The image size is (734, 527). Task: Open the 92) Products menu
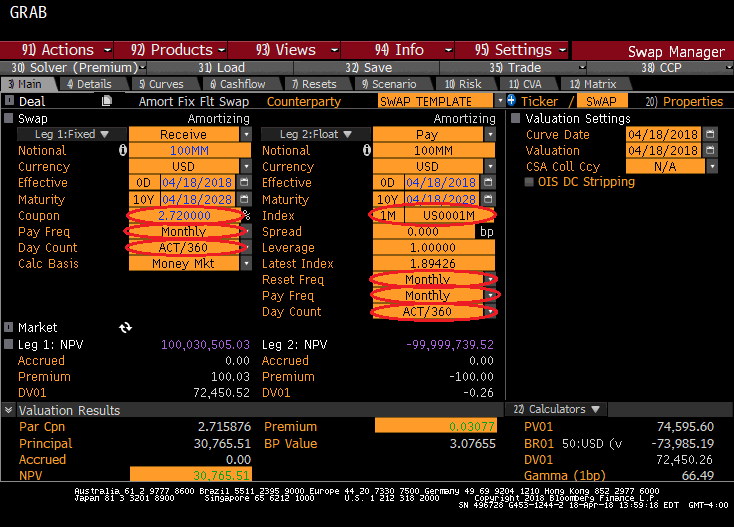coord(171,50)
